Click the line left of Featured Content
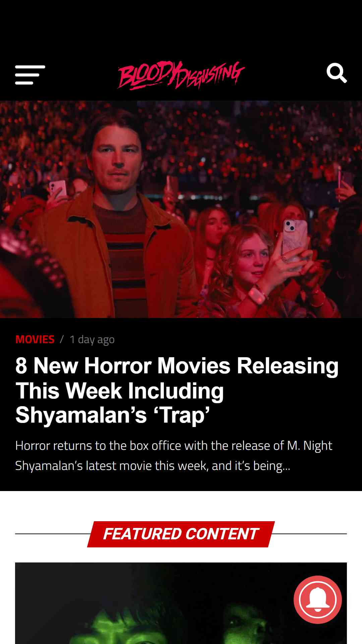Image resolution: width=362 pixels, height=644 pixels. [x=54, y=534]
